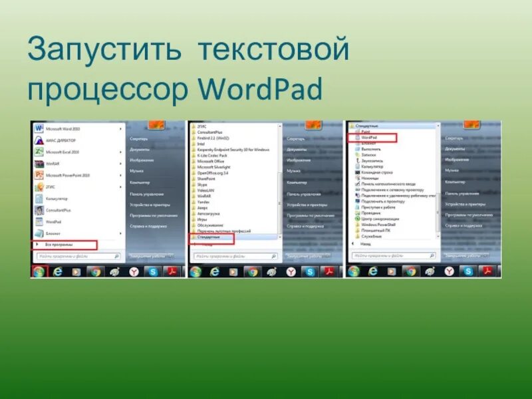This screenshot has height=399, width=532.
Task: Click the АМАС Директор icon in first Start menu
Action: pyautogui.click(x=39, y=140)
